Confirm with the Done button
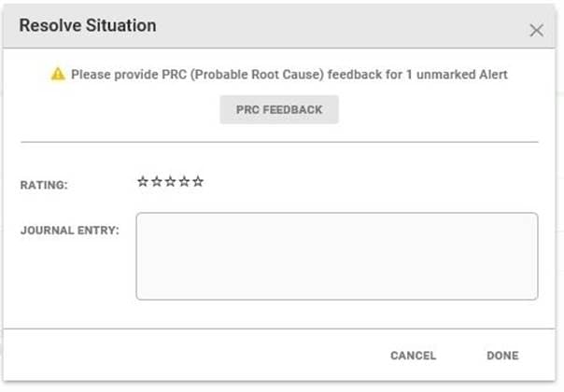Viewport: 564px width, 392px height. (502, 355)
